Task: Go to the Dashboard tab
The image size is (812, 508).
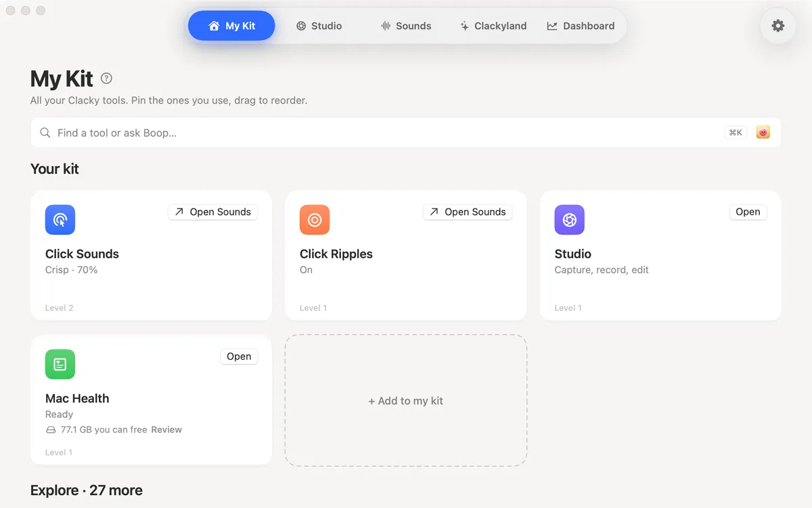Action: coord(581,26)
